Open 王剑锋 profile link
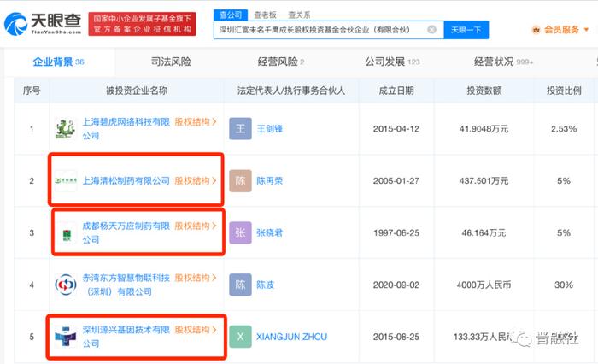 pos(270,129)
